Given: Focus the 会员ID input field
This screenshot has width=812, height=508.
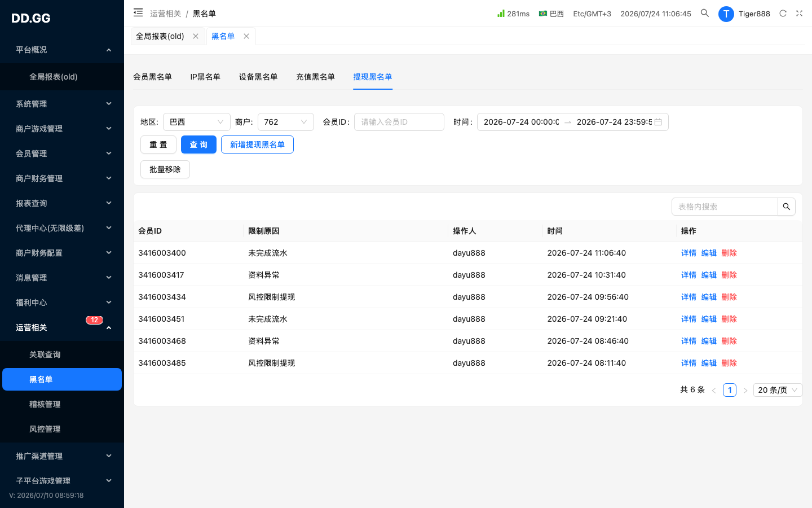Looking at the screenshot, I should (399, 122).
